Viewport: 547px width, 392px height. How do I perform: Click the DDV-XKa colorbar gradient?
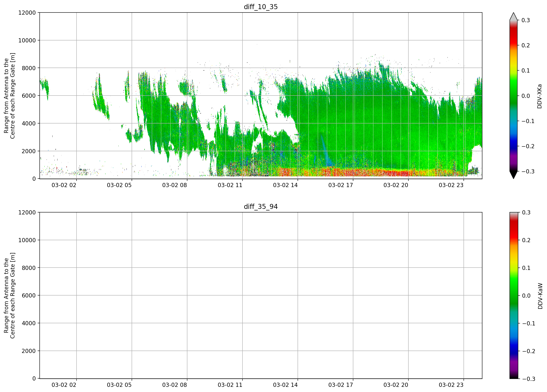[x=513, y=96]
